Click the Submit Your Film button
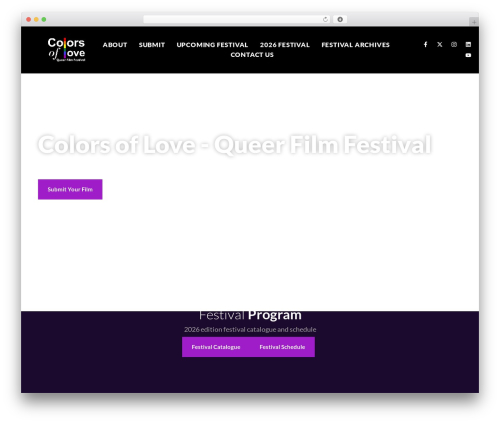The image size is (500, 423). [x=70, y=189]
